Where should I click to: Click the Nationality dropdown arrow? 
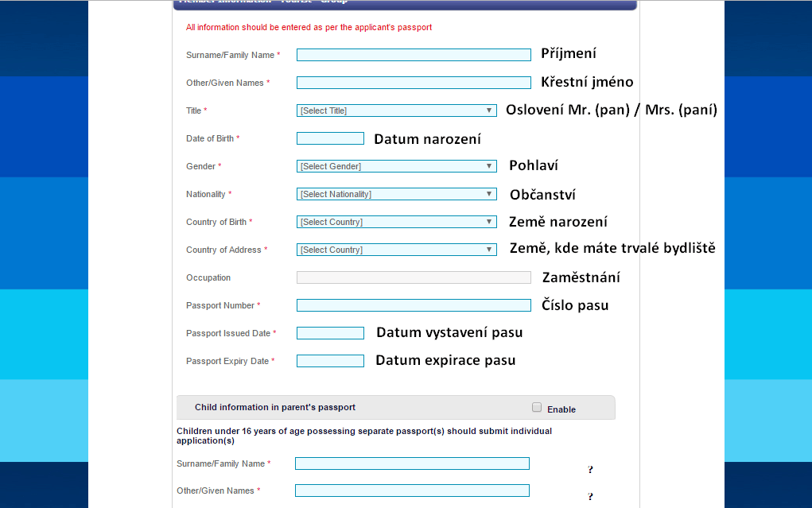(x=488, y=194)
